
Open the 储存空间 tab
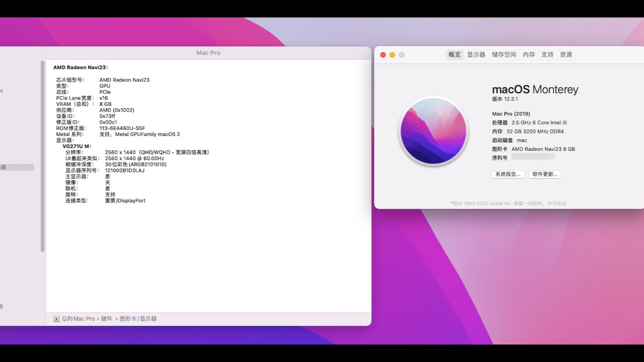pos(504,55)
